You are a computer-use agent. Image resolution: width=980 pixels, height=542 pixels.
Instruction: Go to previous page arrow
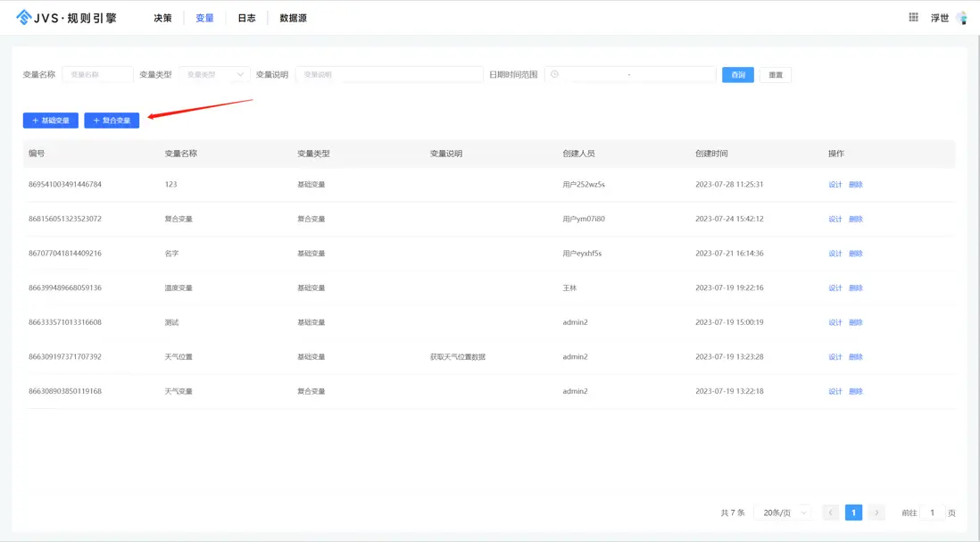click(x=830, y=513)
